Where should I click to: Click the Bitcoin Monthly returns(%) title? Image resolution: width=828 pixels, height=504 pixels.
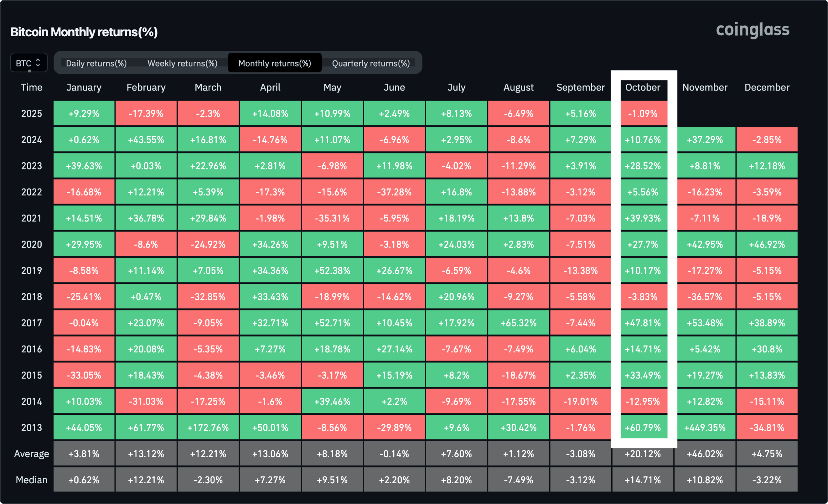pos(84,32)
